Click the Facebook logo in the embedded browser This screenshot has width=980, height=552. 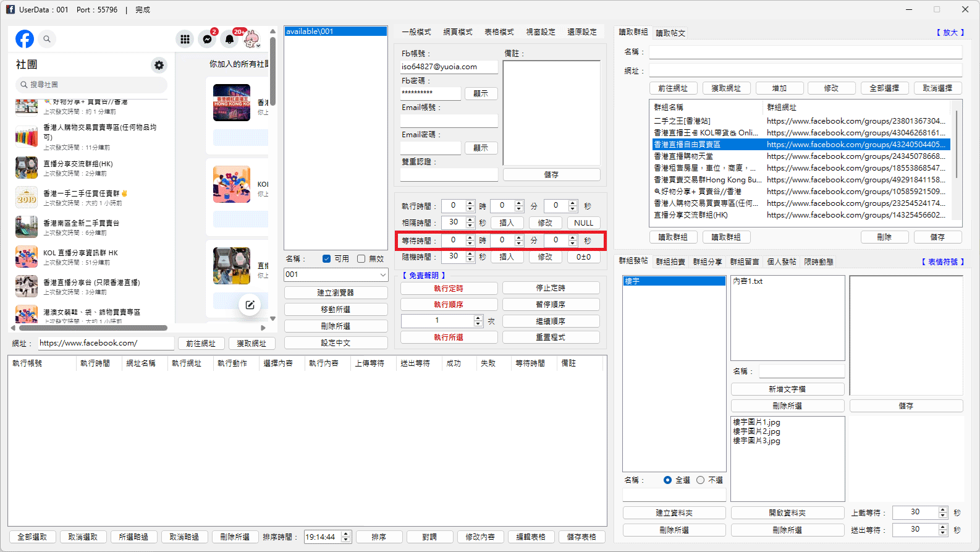[x=25, y=39]
